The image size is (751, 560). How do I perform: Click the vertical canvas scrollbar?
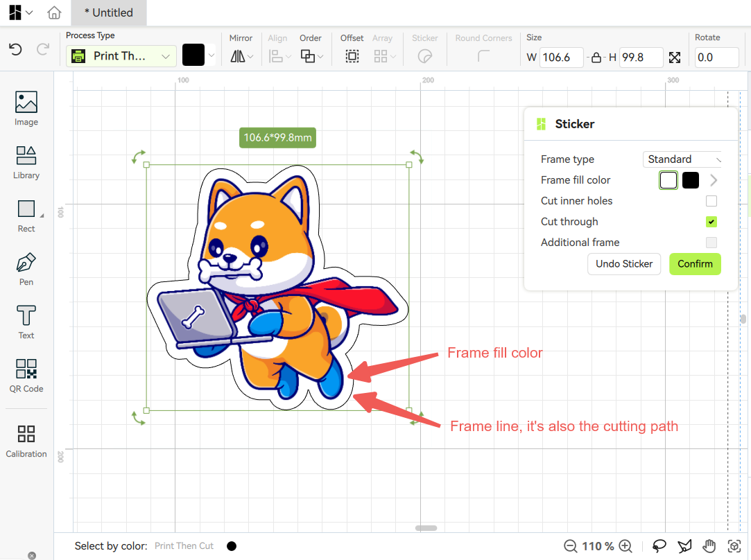coord(743,319)
